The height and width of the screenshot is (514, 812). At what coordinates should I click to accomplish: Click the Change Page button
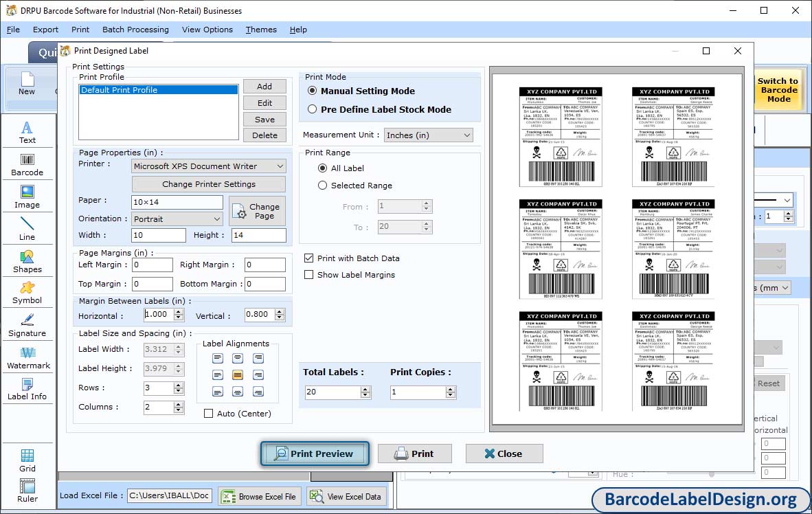pos(257,211)
